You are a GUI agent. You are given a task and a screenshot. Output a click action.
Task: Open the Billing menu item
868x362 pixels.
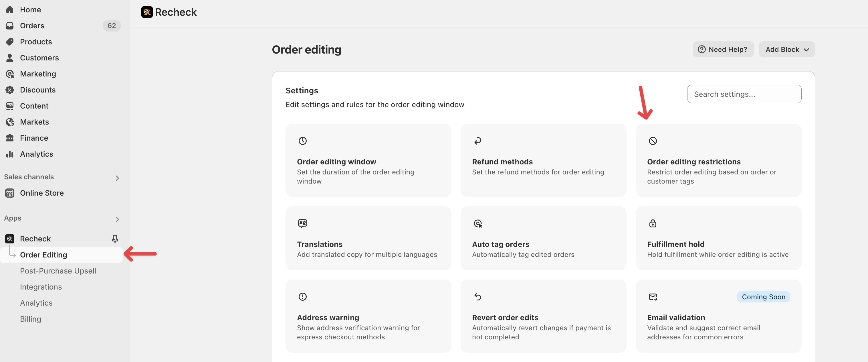click(30, 318)
